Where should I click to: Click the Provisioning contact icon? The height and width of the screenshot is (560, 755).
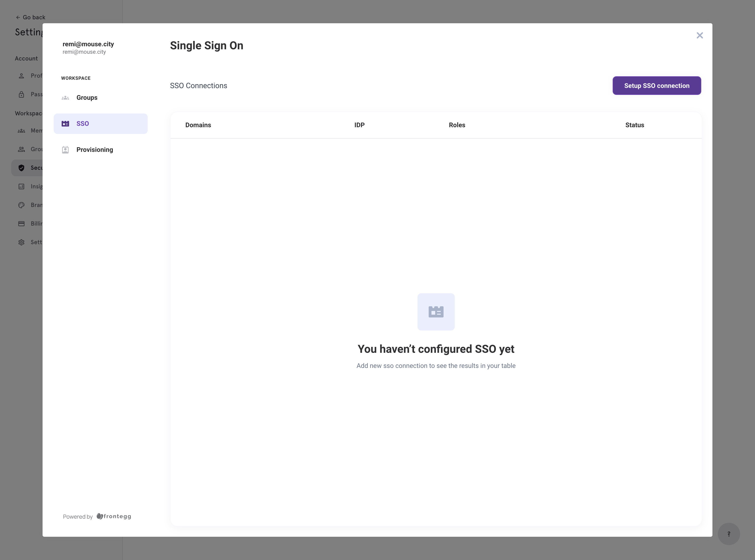pyautogui.click(x=65, y=150)
